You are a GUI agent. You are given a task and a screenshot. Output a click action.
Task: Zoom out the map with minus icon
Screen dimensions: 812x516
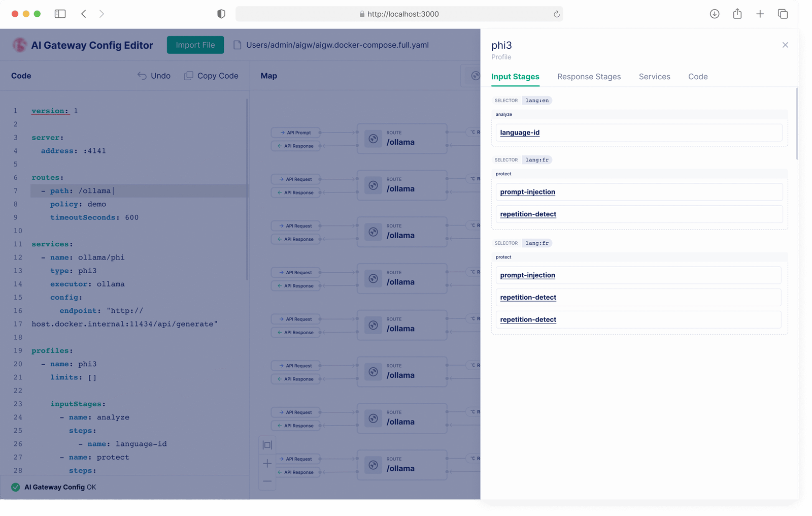pos(267,481)
